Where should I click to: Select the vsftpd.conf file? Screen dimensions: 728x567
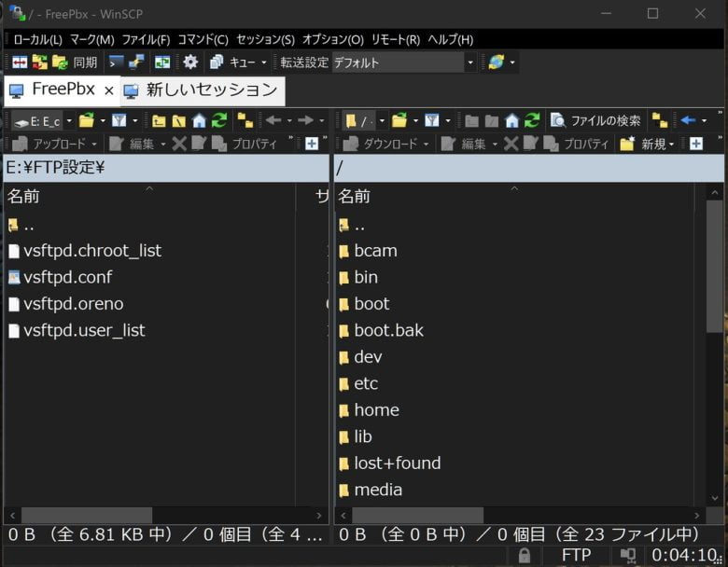pos(68,278)
